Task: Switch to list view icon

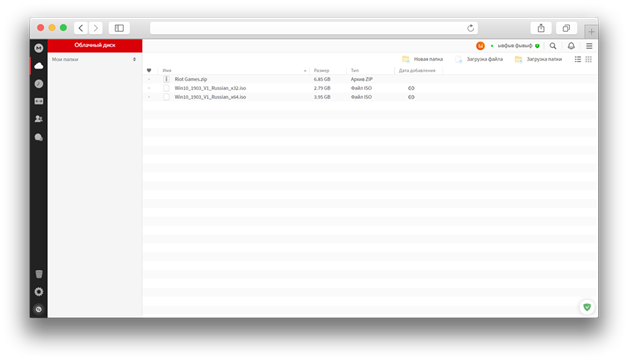Action: click(578, 59)
